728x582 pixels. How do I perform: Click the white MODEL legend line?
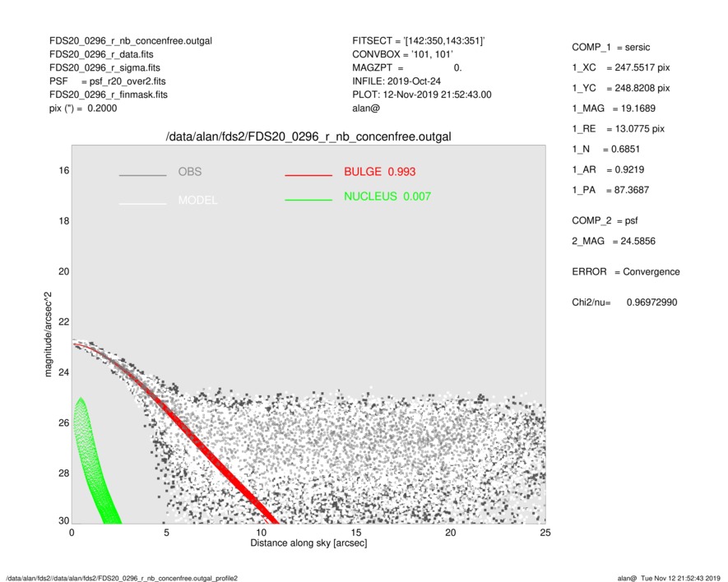(142, 203)
